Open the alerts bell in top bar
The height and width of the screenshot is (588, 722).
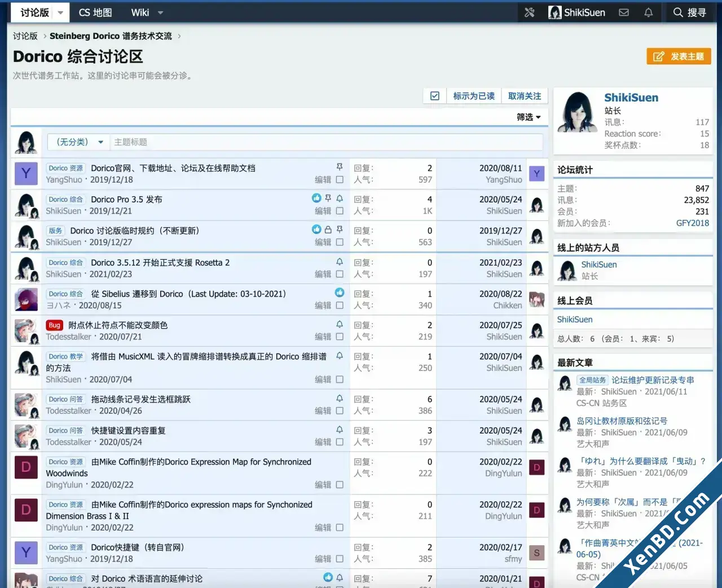point(649,12)
